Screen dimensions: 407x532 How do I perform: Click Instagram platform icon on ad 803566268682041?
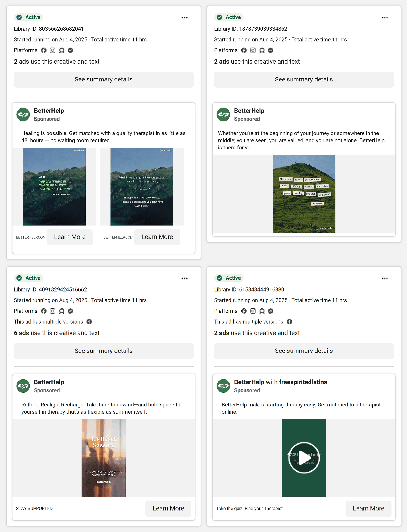[x=53, y=50]
